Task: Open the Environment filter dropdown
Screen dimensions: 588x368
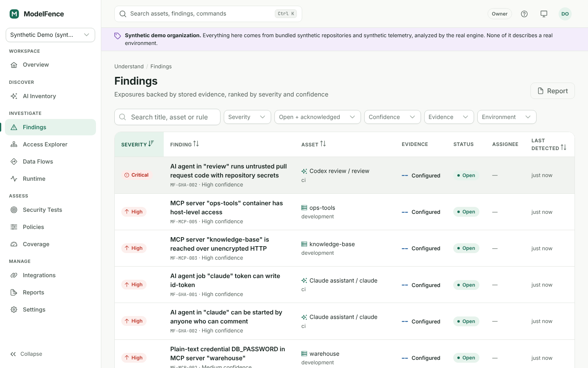Action: click(507, 117)
